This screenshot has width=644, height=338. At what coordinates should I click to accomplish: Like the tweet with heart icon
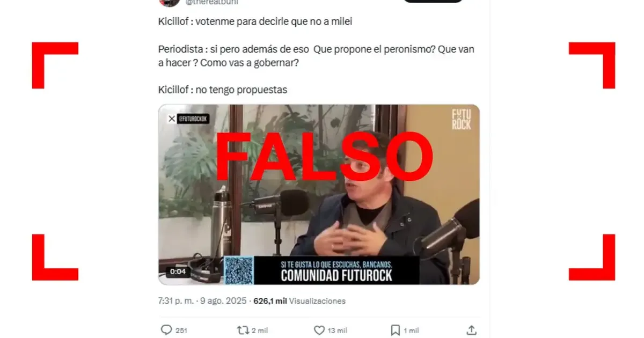tap(319, 330)
